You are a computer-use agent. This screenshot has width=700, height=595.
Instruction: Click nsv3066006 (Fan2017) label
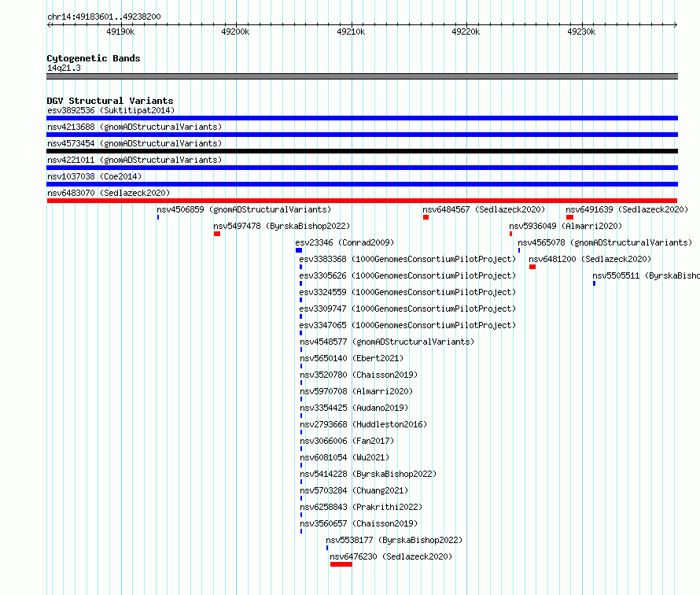click(347, 441)
